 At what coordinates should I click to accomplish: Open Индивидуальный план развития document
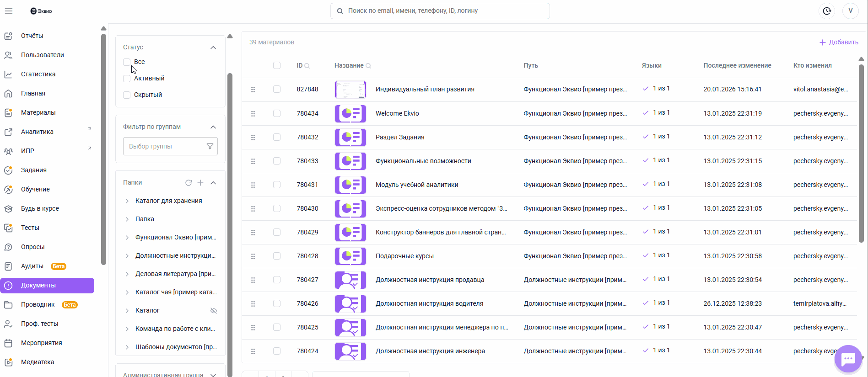[x=425, y=89]
